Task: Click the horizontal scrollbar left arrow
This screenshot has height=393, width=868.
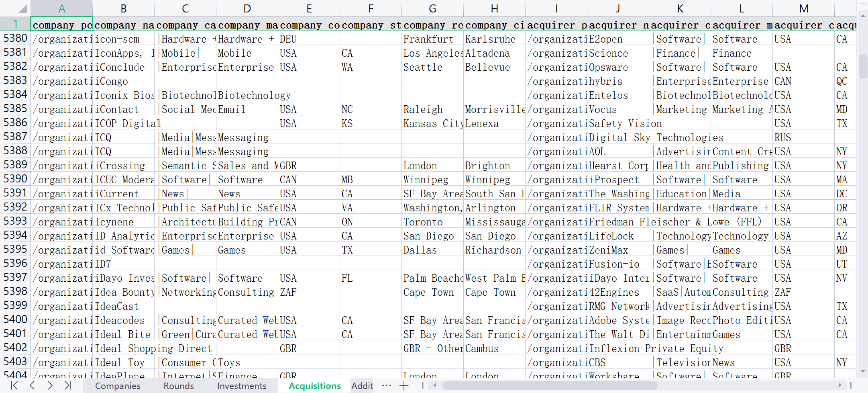Action: pos(434,385)
